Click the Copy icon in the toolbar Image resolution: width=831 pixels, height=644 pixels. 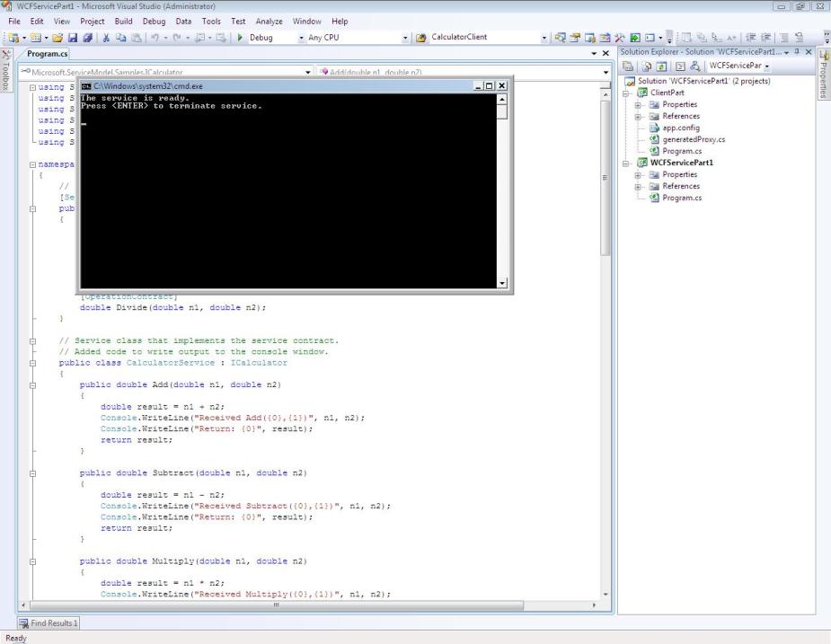(x=120, y=38)
